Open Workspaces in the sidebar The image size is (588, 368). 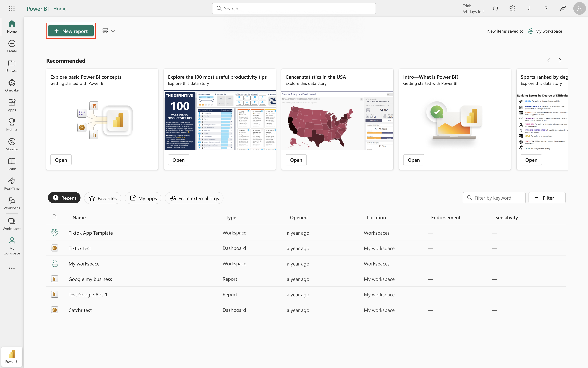click(x=12, y=224)
